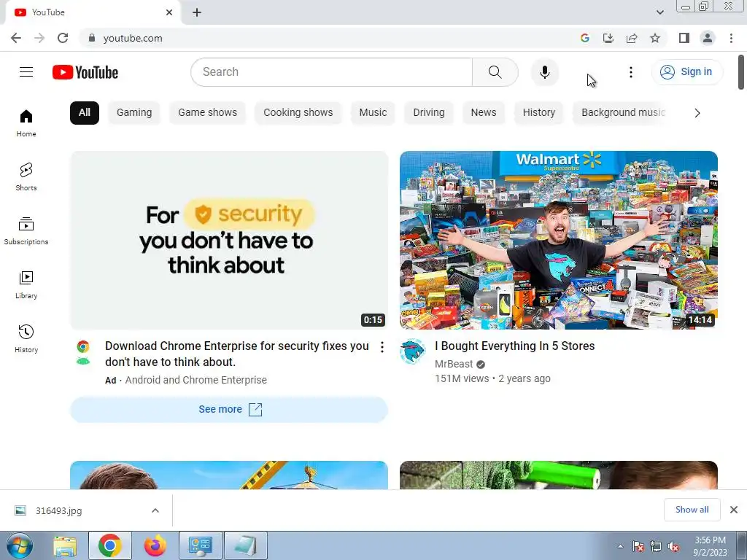747x560 pixels.
Task: Open MrBeast Walmart video thumbnail
Action: point(558,240)
